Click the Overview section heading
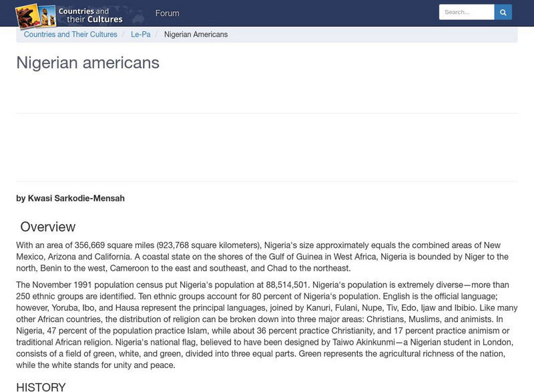 coord(47,227)
